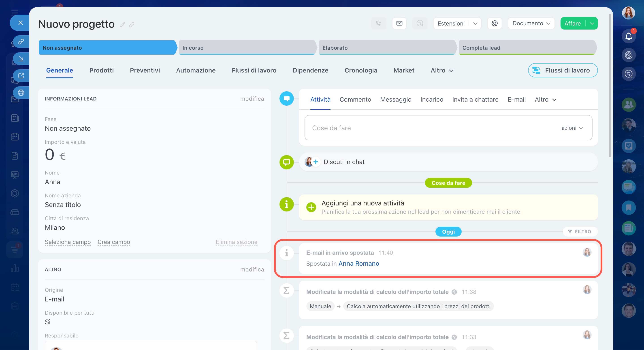Expand azioni dropdown in Cose da fare
The image size is (644, 350).
[x=572, y=128]
